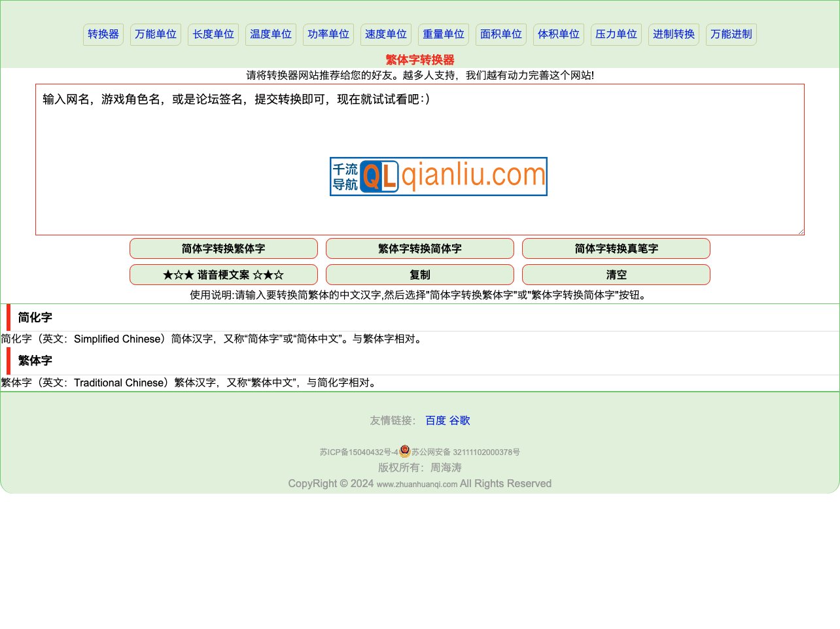Open the 长度单位 converter
This screenshot has width=840, height=629.
coord(213,34)
